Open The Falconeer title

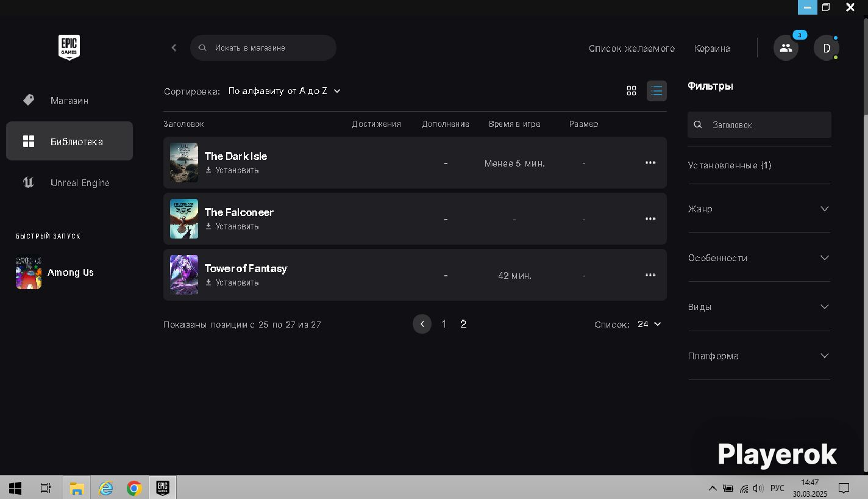click(x=239, y=212)
